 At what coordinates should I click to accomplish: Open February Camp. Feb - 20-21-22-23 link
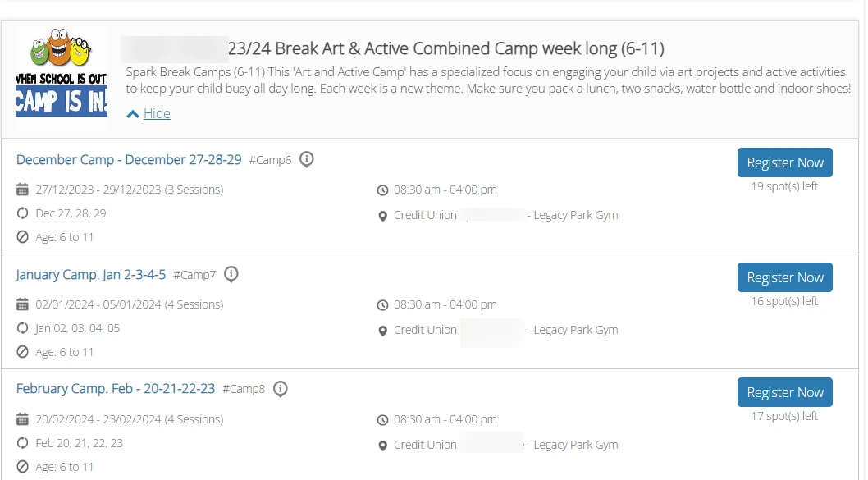(x=116, y=389)
